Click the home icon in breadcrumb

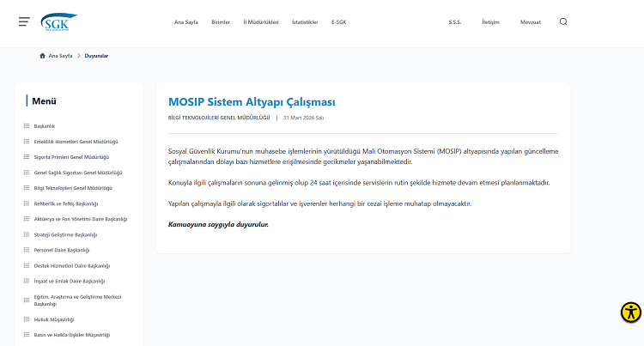(43, 56)
